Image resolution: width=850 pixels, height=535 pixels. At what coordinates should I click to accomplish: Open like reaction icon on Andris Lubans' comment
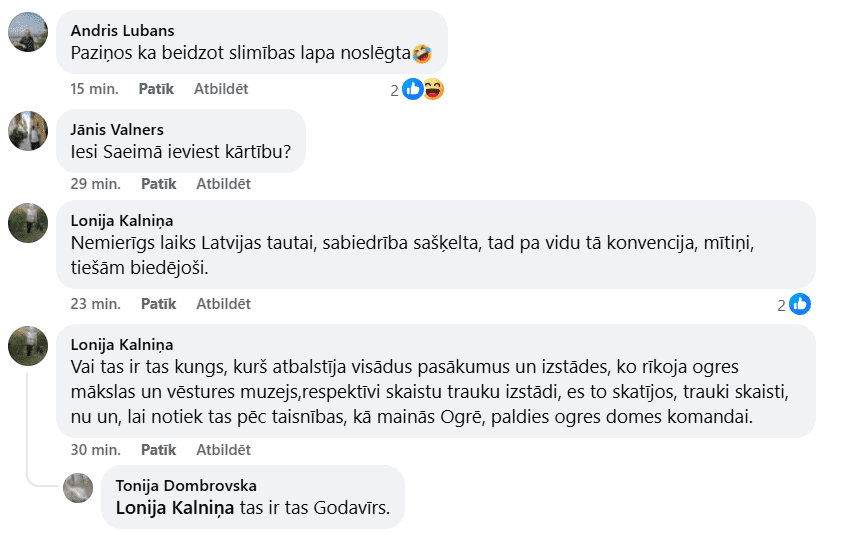(412, 89)
